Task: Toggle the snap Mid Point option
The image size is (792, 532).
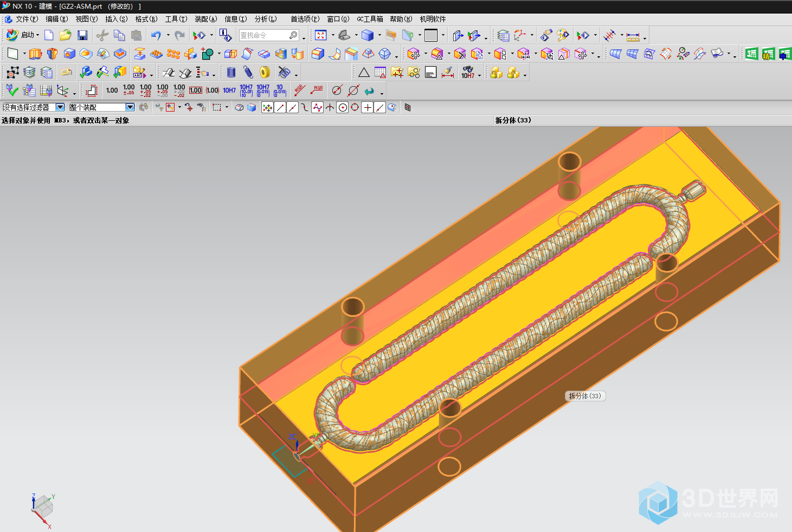Action: 293,107
